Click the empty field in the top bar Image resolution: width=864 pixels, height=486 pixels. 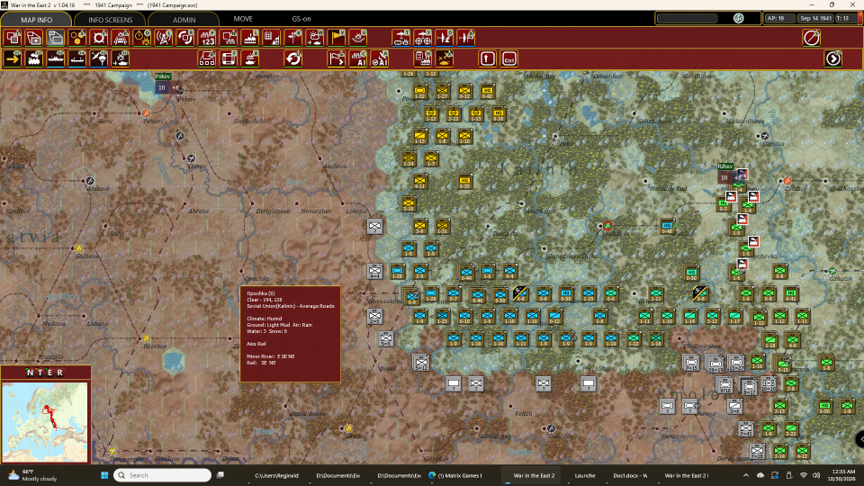[x=688, y=18]
